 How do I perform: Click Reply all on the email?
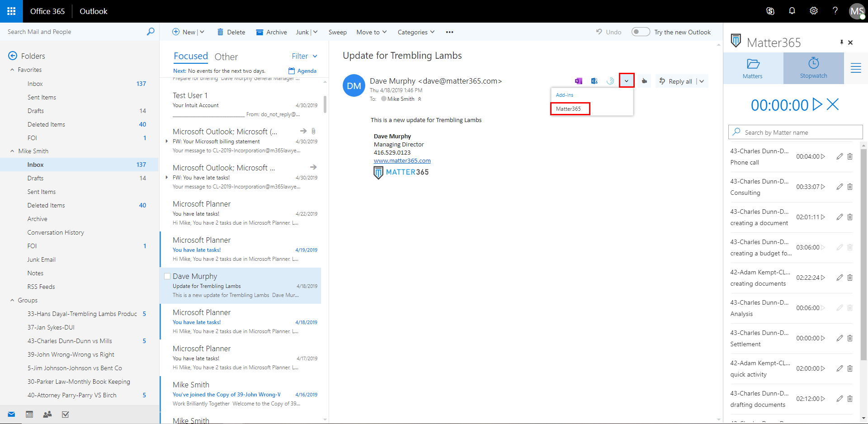pyautogui.click(x=675, y=81)
